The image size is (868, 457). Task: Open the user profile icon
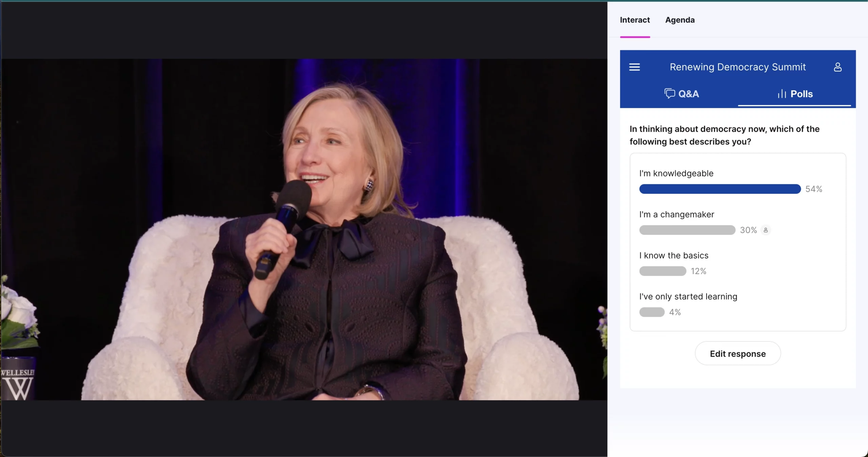tap(837, 67)
